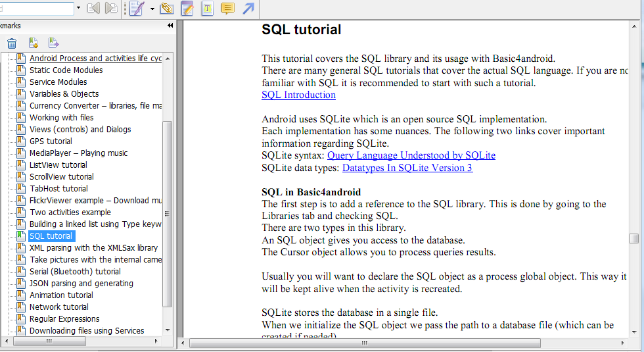Click bookmarks list scroll-up arrow
This screenshot has width=644, height=352.
pos(168,59)
